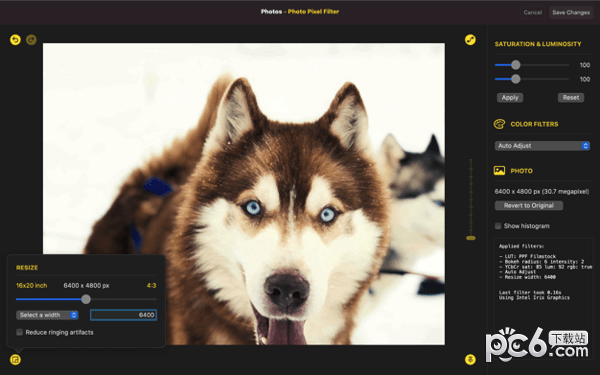This screenshot has height=375, width=600.
Task: Click the Photo section picture icon
Action: click(x=499, y=171)
